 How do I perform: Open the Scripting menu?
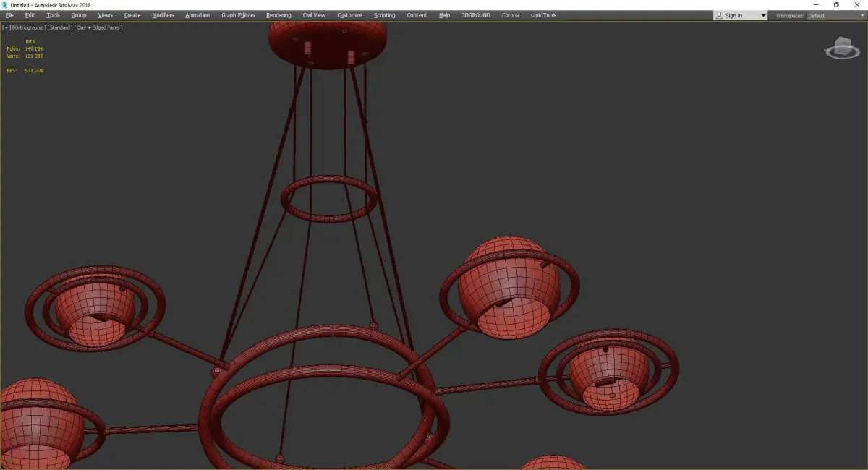[x=385, y=15]
